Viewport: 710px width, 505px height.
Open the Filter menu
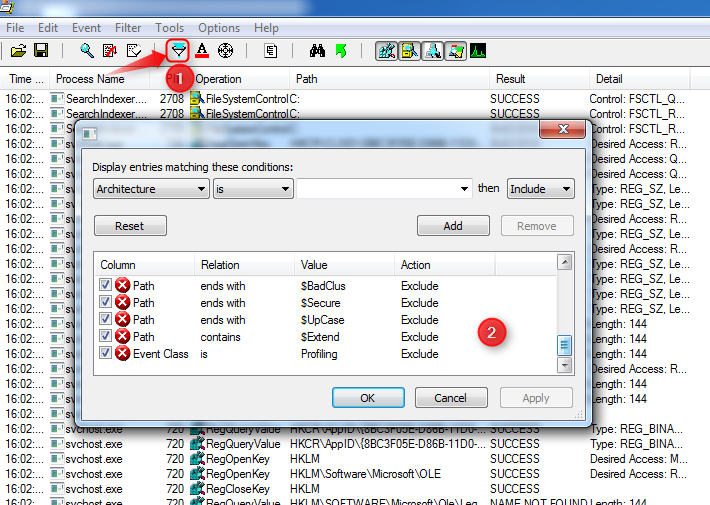128,28
